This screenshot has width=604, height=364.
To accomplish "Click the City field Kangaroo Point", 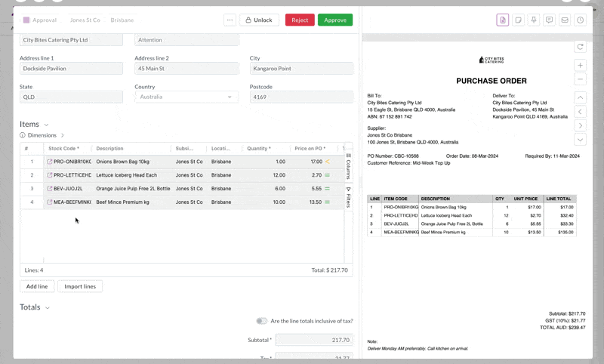I will point(301,69).
